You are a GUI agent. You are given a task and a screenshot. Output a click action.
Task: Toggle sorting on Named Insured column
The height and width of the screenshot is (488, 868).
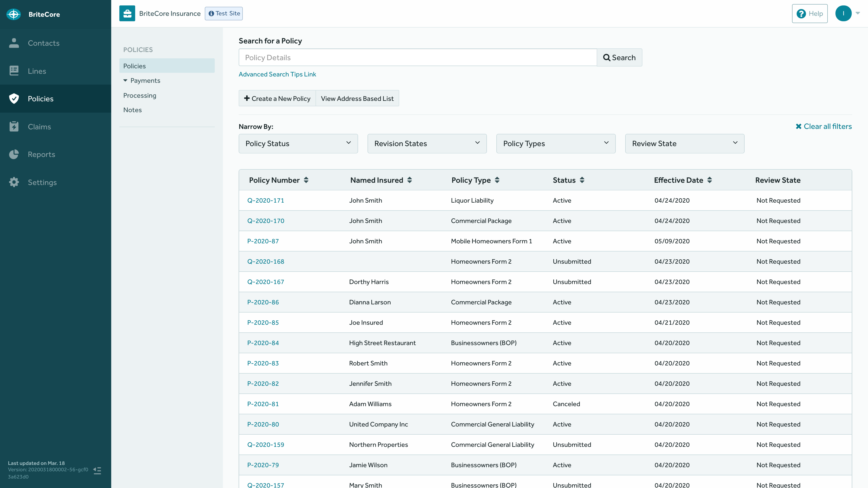point(410,180)
